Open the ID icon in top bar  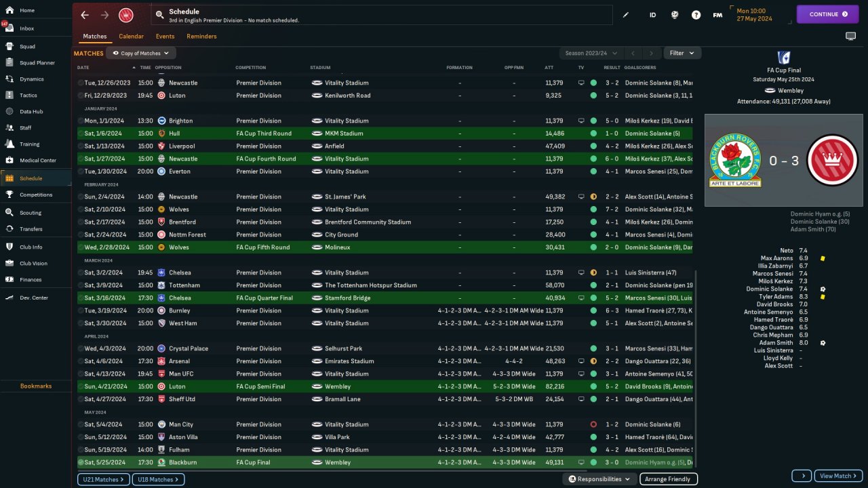coord(652,15)
